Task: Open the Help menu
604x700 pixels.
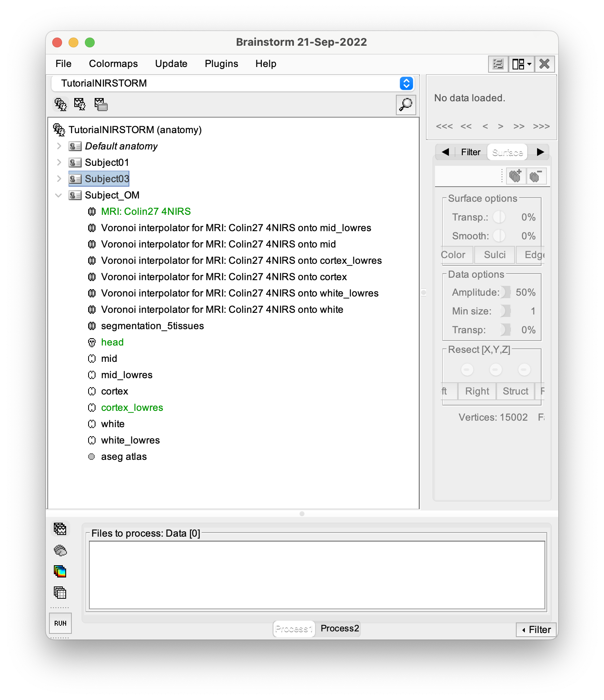Action: 266,64
